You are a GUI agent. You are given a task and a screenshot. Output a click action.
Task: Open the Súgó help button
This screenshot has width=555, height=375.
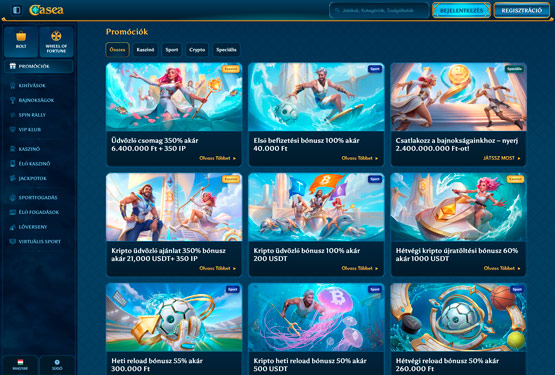tap(57, 364)
